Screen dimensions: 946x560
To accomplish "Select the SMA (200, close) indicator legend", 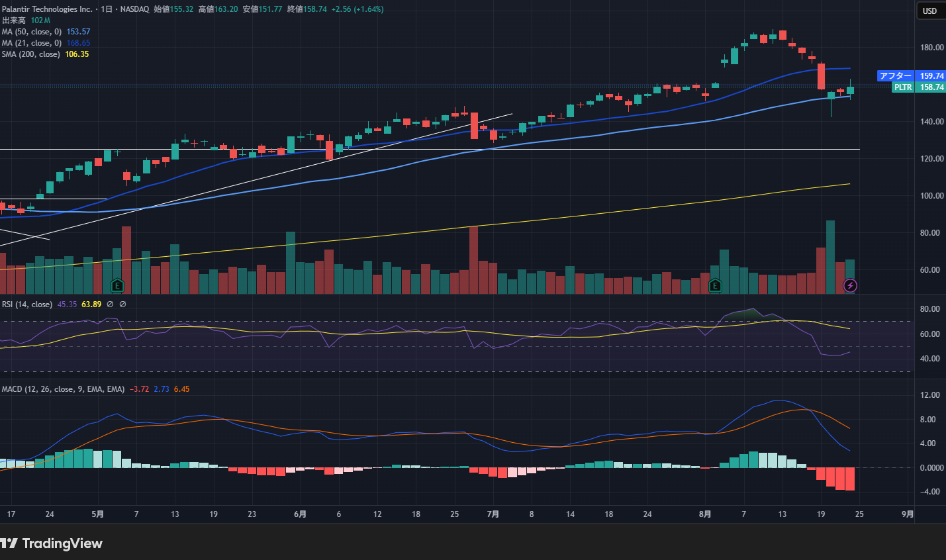I will click(30, 54).
